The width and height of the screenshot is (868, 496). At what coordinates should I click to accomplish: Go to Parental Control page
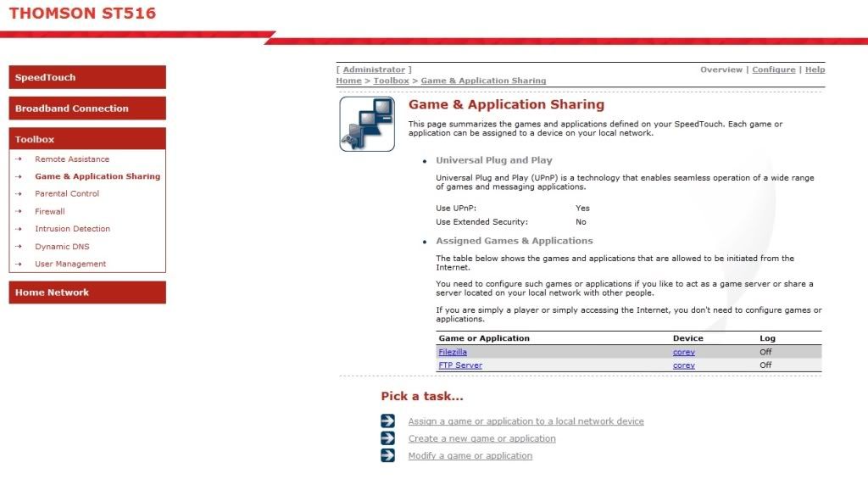tap(67, 194)
